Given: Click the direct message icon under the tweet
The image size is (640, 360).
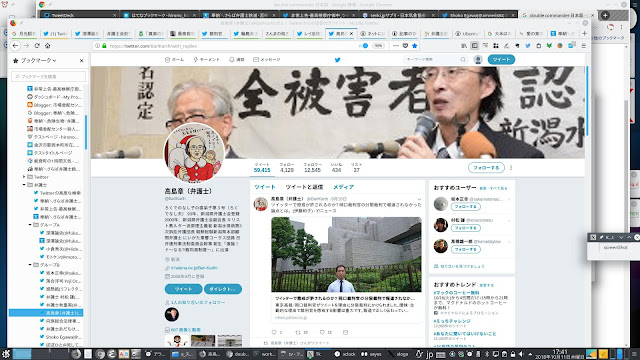Looking at the screenshot, I should click(346, 332).
